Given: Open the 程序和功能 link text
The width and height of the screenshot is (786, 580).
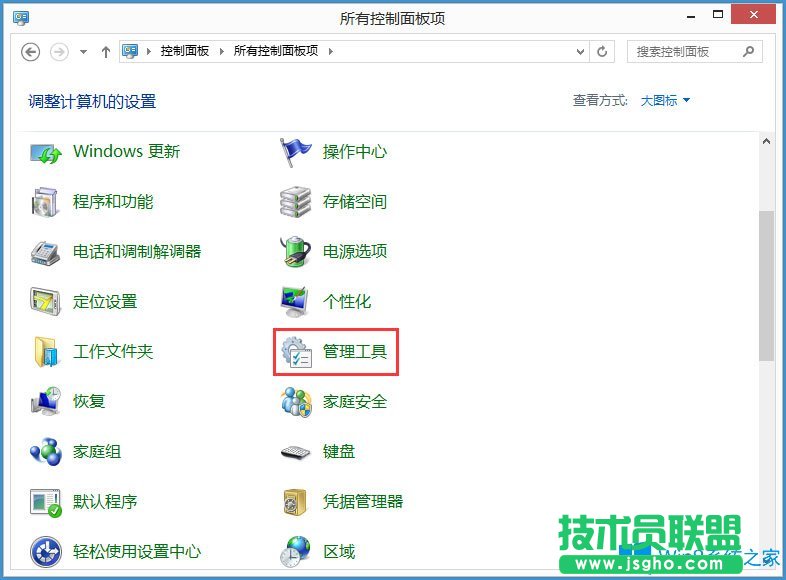Looking at the screenshot, I should (x=113, y=202).
